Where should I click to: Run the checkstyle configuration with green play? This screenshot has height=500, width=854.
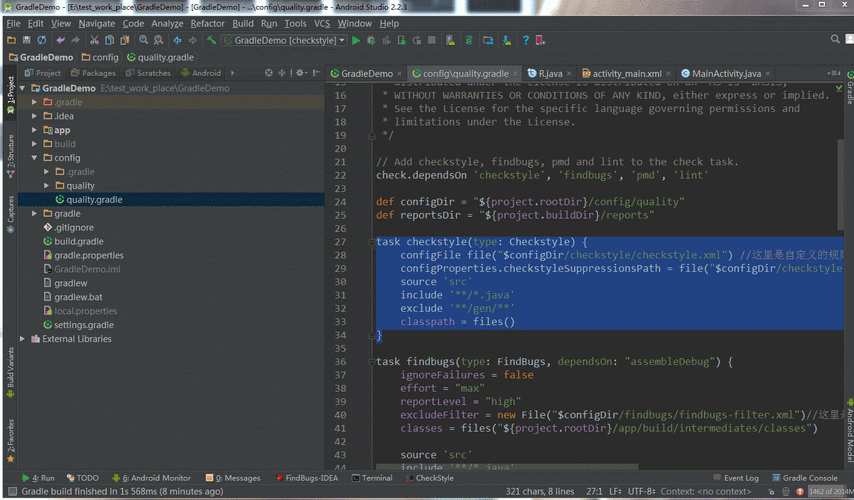point(356,40)
